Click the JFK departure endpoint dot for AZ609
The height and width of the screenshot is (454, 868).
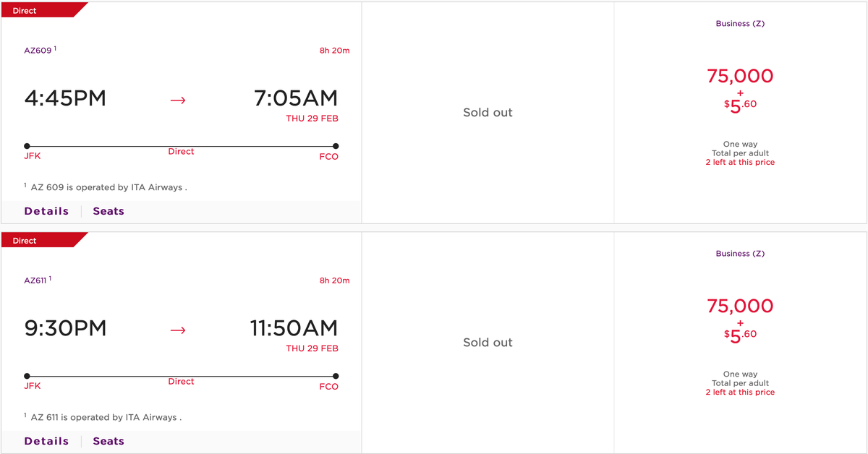pyautogui.click(x=27, y=145)
